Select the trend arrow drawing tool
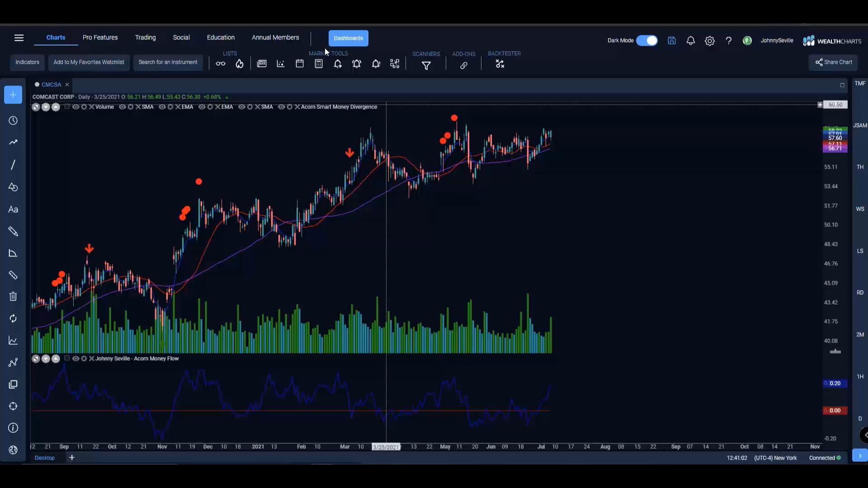The height and width of the screenshot is (488, 868). [x=13, y=142]
